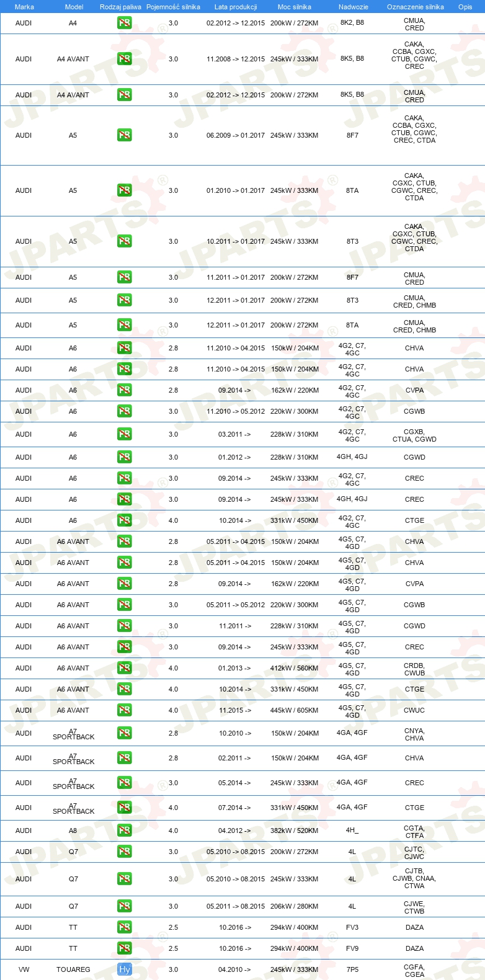This screenshot has height=980, width=485.
Task: Click the TOUAREG model cell
Action: coord(73,969)
